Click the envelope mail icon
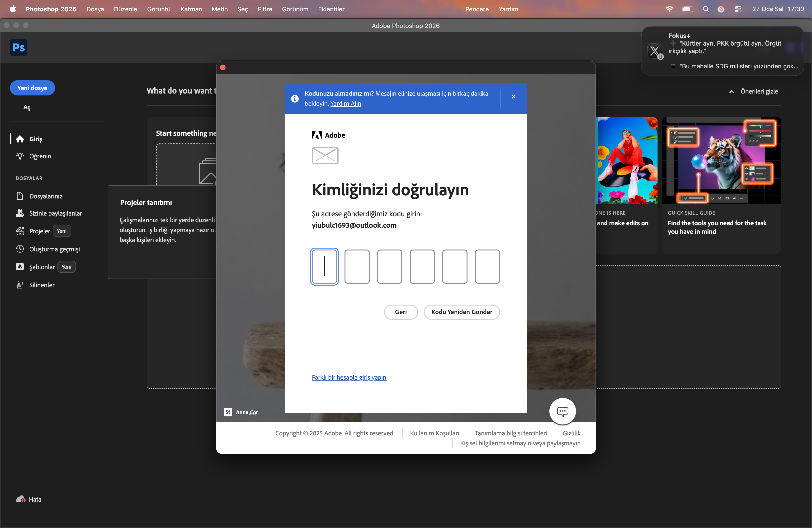 325,156
